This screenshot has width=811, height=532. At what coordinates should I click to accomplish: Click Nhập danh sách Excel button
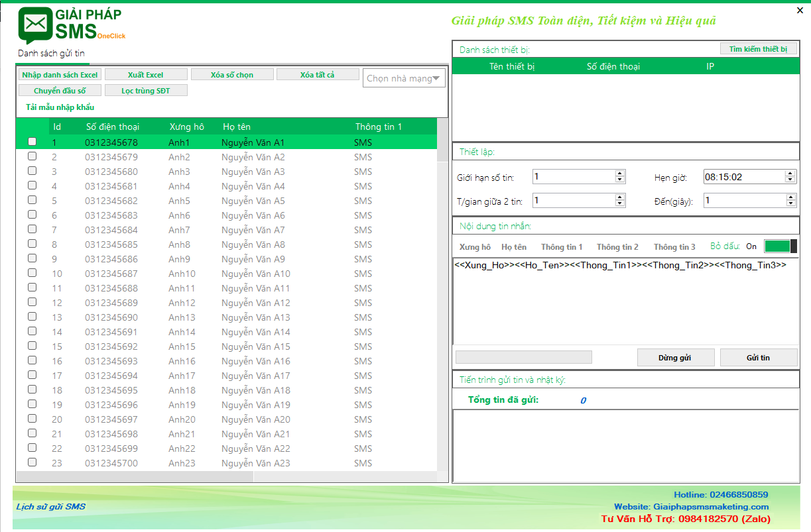(x=60, y=75)
